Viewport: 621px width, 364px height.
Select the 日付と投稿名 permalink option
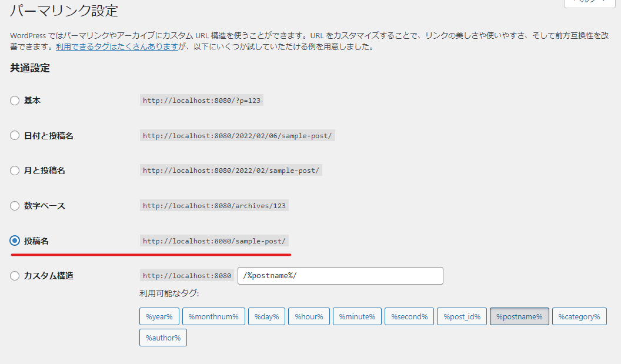pyautogui.click(x=15, y=135)
